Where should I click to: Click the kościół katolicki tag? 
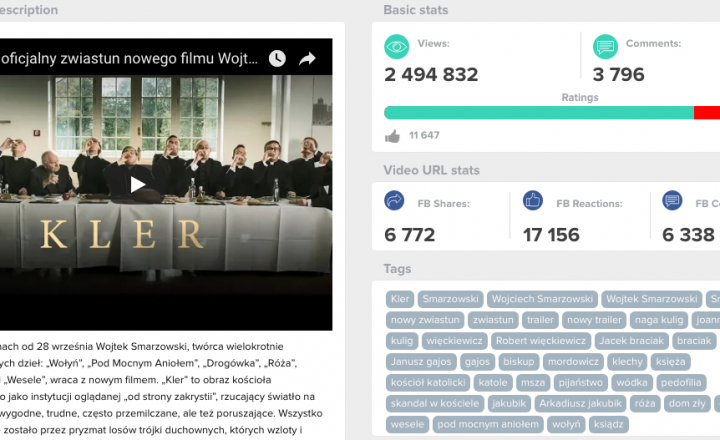tap(428, 382)
